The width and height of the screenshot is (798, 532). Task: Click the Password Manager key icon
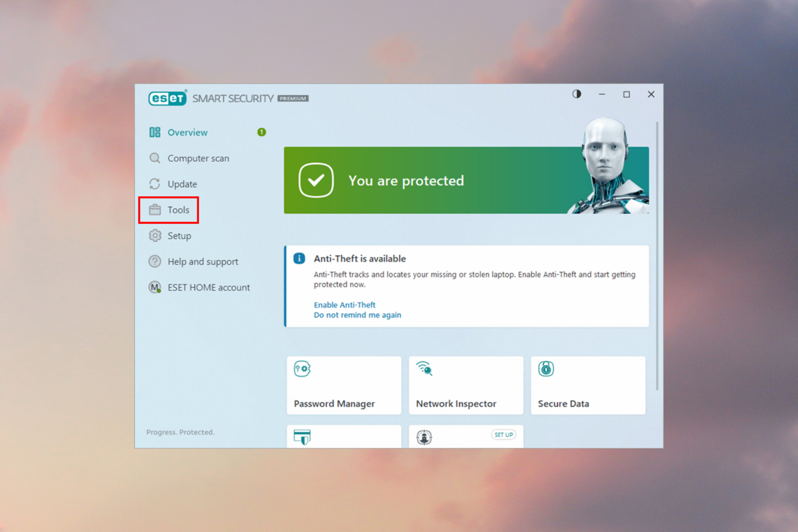302,369
